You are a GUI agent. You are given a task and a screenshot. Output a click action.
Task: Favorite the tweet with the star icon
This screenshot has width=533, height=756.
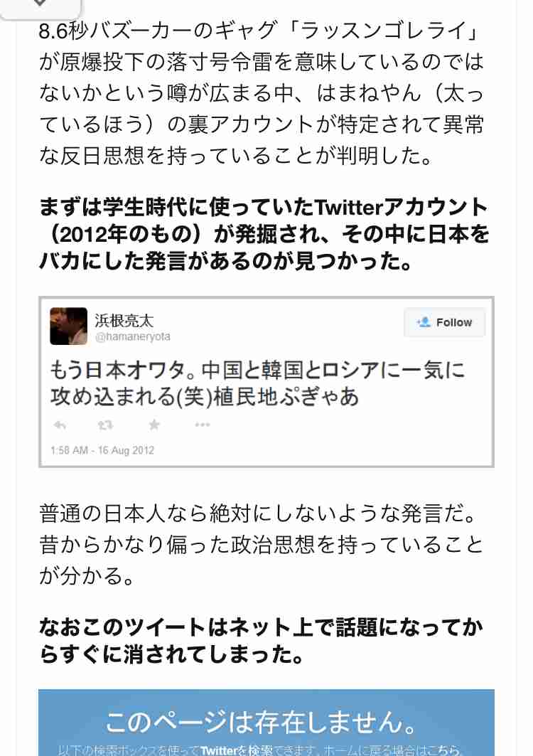coord(154,425)
